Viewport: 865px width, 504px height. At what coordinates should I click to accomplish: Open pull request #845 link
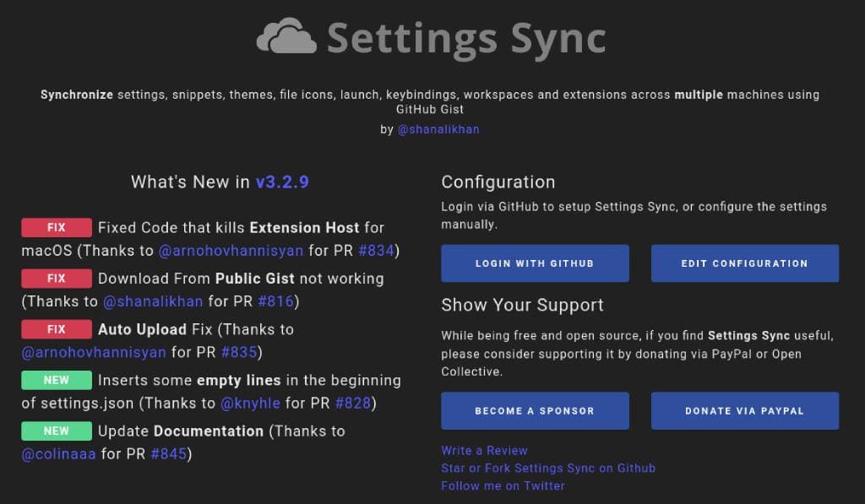(x=169, y=454)
